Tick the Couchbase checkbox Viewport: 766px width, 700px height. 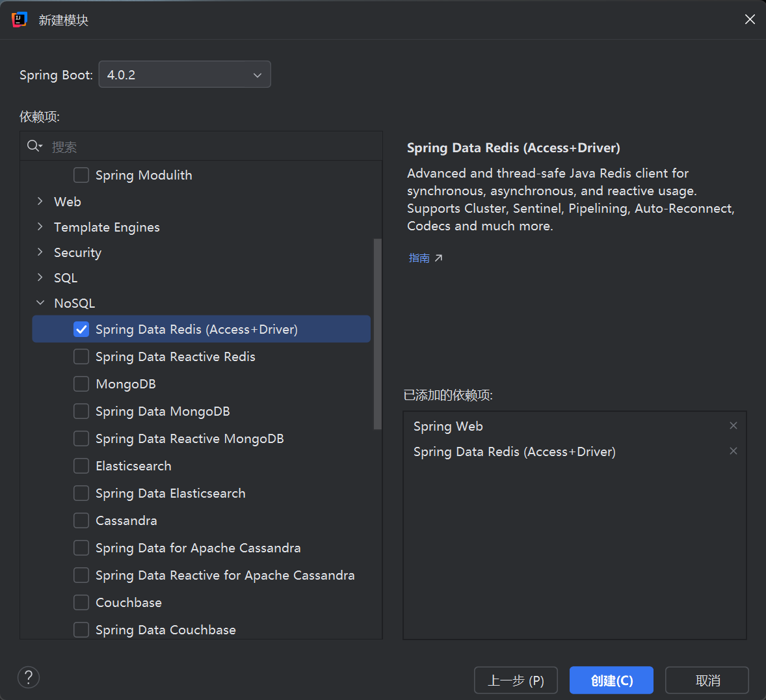(81, 603)
